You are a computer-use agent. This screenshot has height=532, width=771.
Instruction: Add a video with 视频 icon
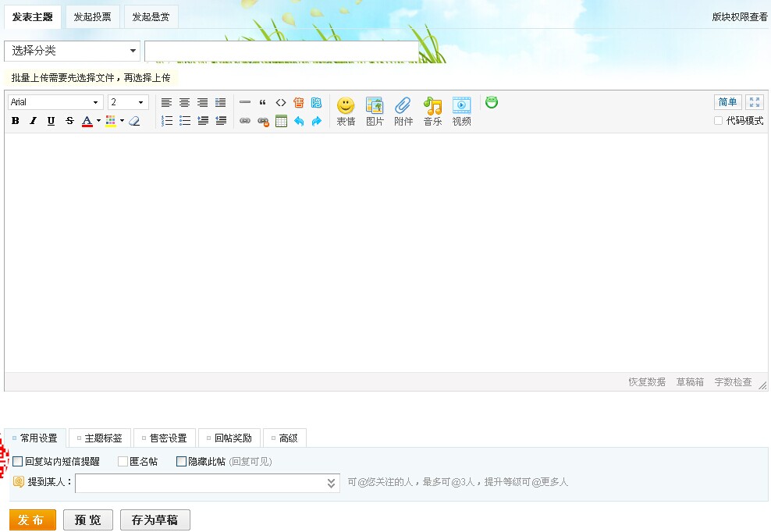461,112
